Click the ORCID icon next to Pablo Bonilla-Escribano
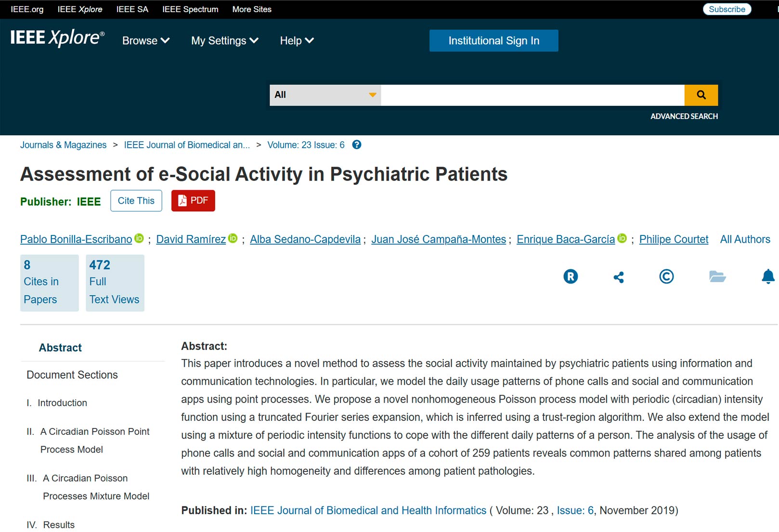The height and width of the screenshot is (532, 779). click(x=139, y=238)
